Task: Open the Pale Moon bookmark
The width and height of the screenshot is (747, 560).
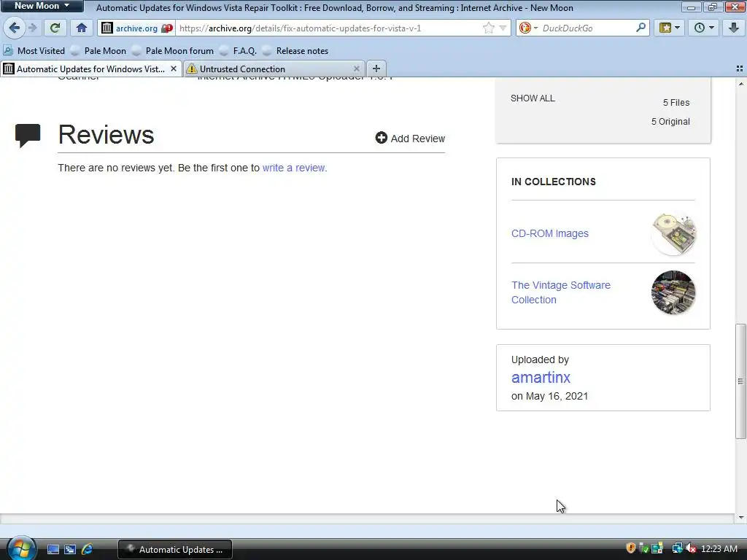Action: [x=98, y=50]
